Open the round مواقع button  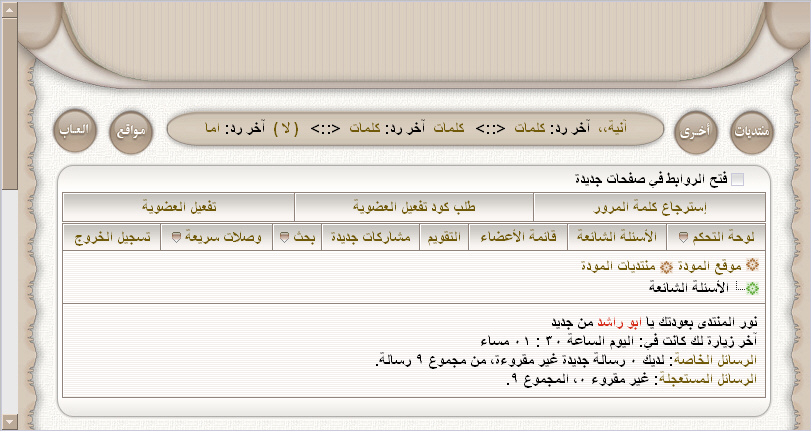tap(130, 131)
